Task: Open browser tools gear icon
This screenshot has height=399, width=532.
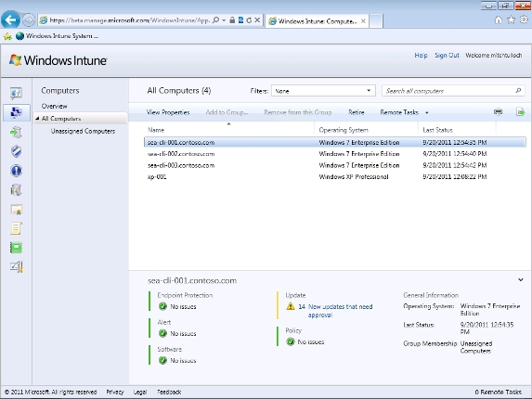Action: (525, 20)
